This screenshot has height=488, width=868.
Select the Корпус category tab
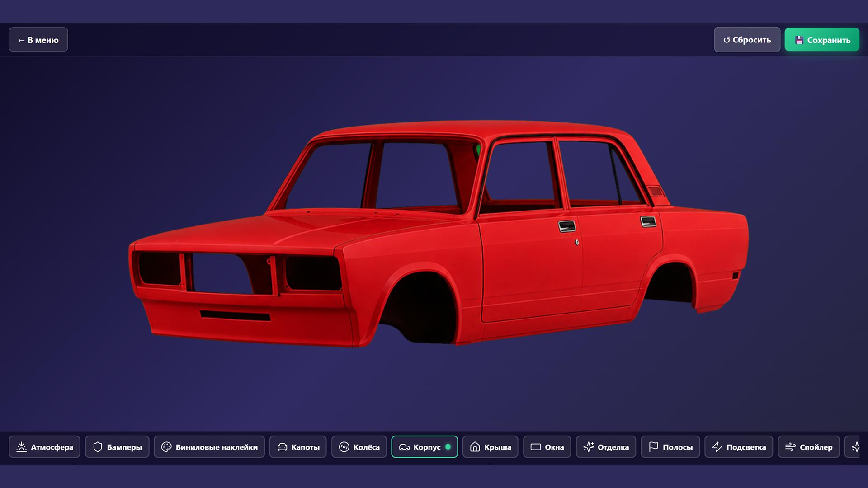coord(425,447)
